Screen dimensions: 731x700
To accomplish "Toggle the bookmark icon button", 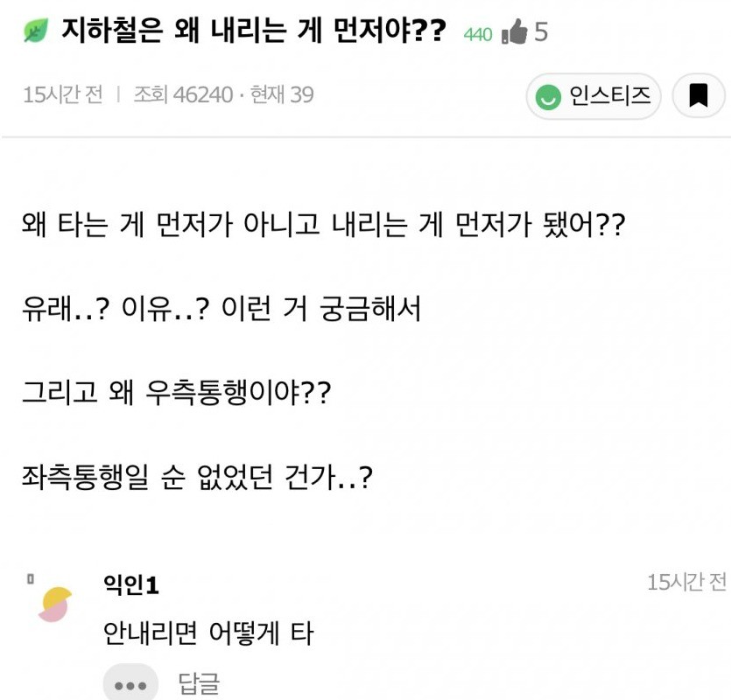I will 698,95.
